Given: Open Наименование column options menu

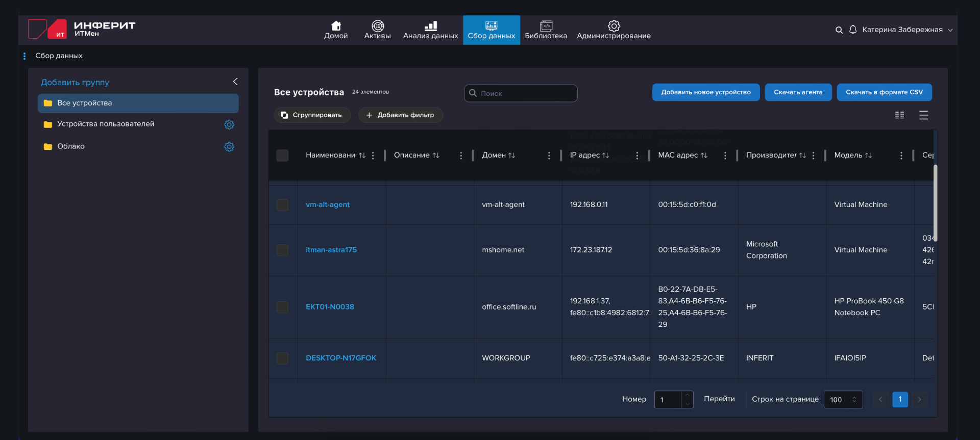Looking at the screenshot, I should click(x=373, y=156).
